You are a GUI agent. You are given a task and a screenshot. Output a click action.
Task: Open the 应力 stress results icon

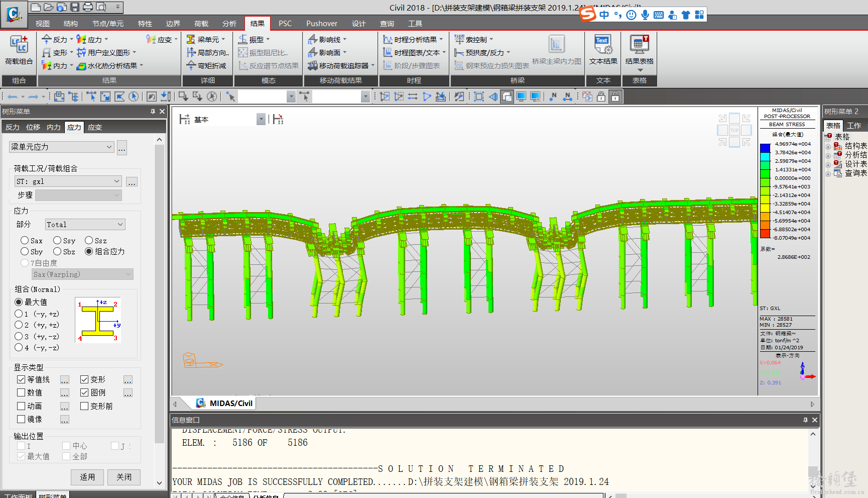[x=81, y=39]
